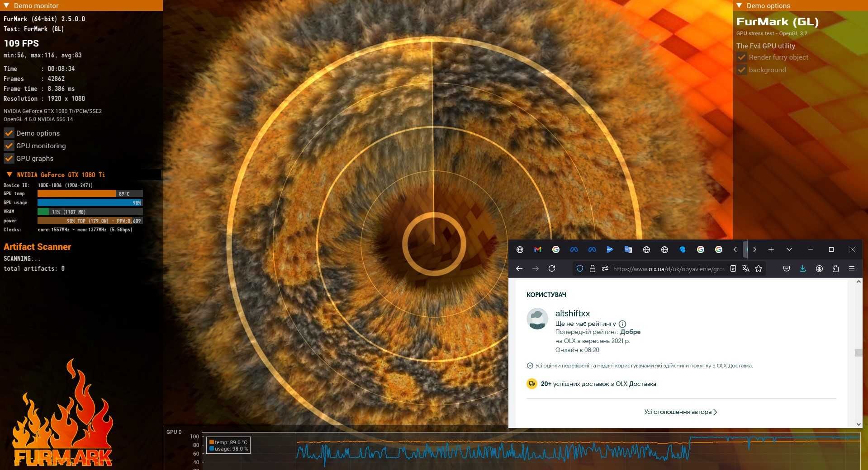The width and height of the screenshot is (868, 470).
Task: Open the altshiftxx seller profile name
Action: coord(572,313)
